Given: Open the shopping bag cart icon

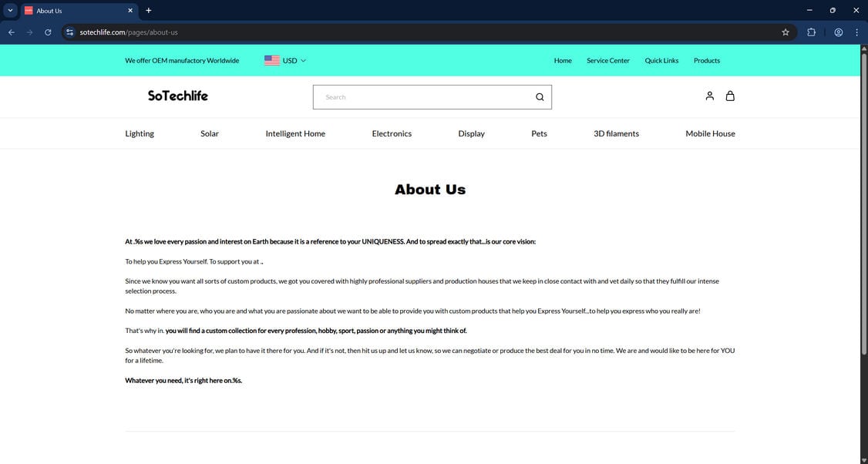Looking at the screenshot, I should (x=729, y=96).
